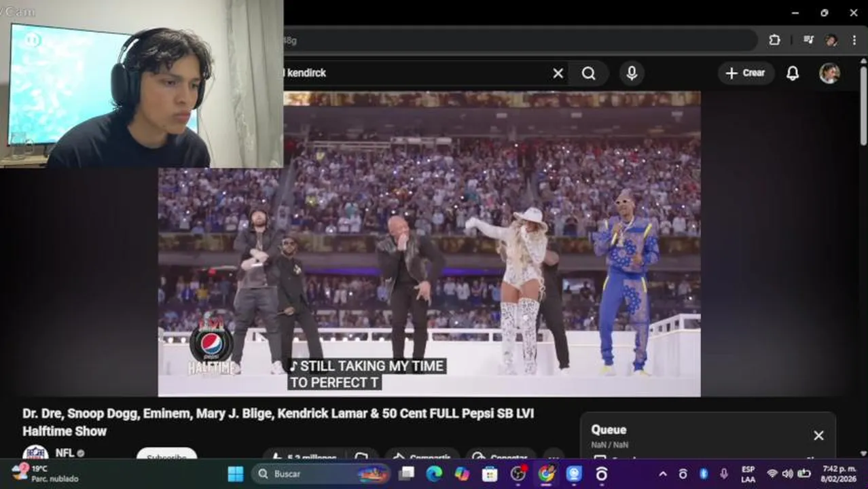Clear the YouTube search text
Screen dimensions: 868x489
[558, 73]
